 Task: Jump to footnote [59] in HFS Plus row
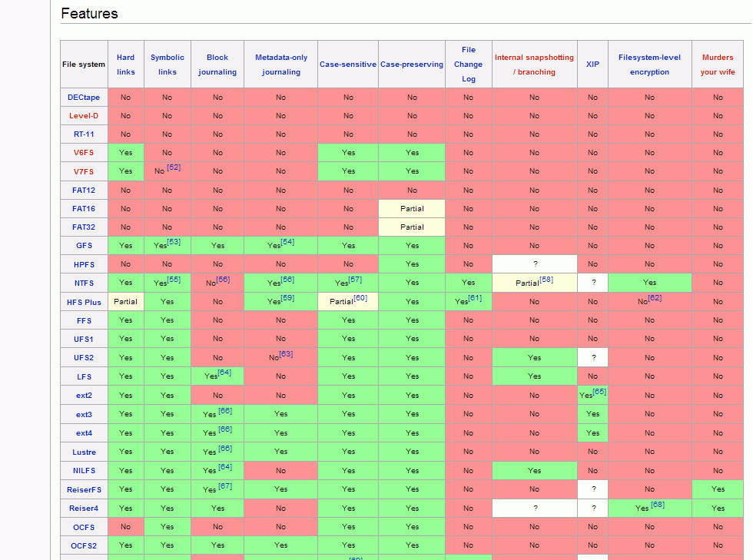point(287,298)
